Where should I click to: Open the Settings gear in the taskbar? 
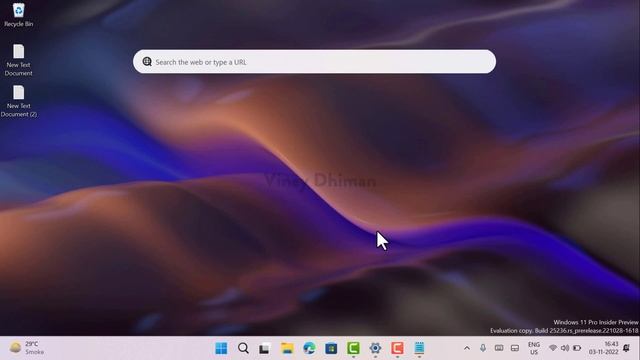coord(375,348)
